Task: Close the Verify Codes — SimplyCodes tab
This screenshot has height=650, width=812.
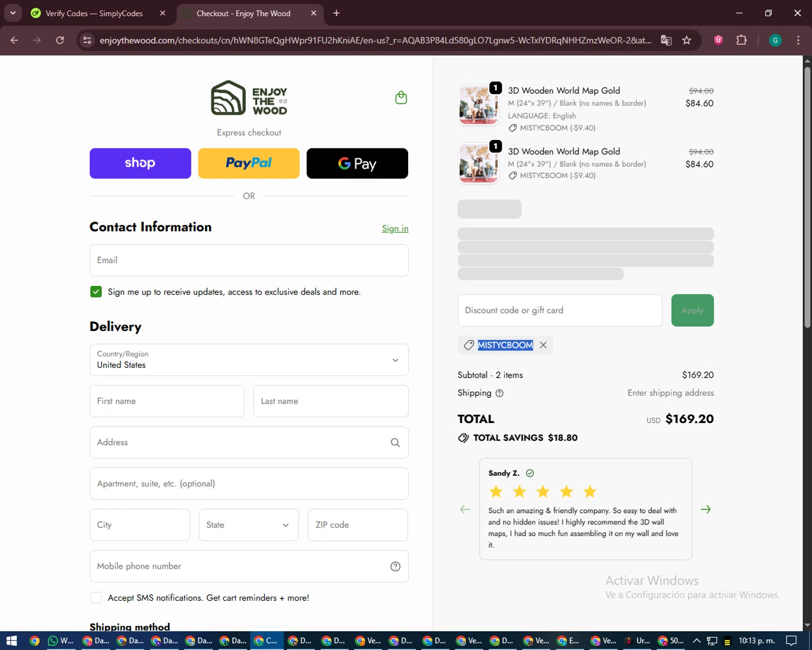Action: (162, 13)
